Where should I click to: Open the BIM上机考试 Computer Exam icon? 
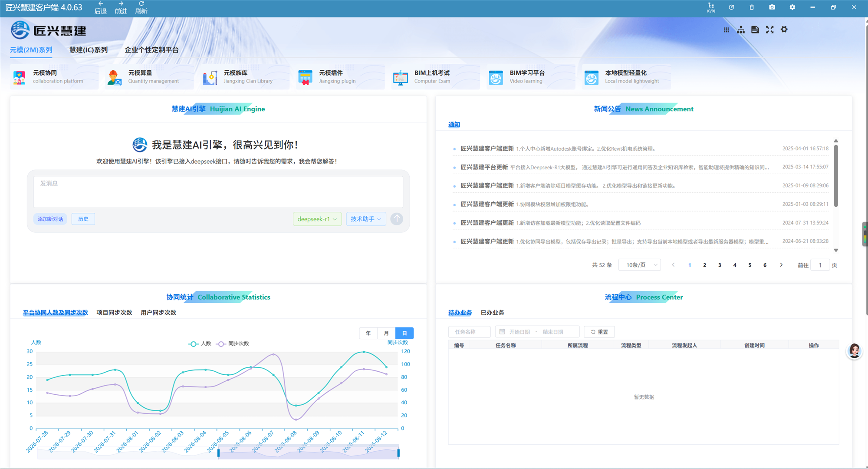[x=401, y=77]
